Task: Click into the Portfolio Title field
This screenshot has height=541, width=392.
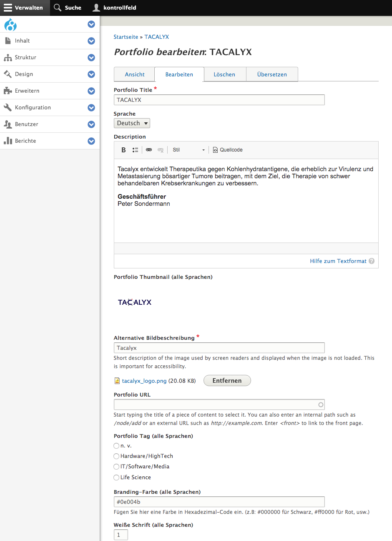Action: (219, 100)
